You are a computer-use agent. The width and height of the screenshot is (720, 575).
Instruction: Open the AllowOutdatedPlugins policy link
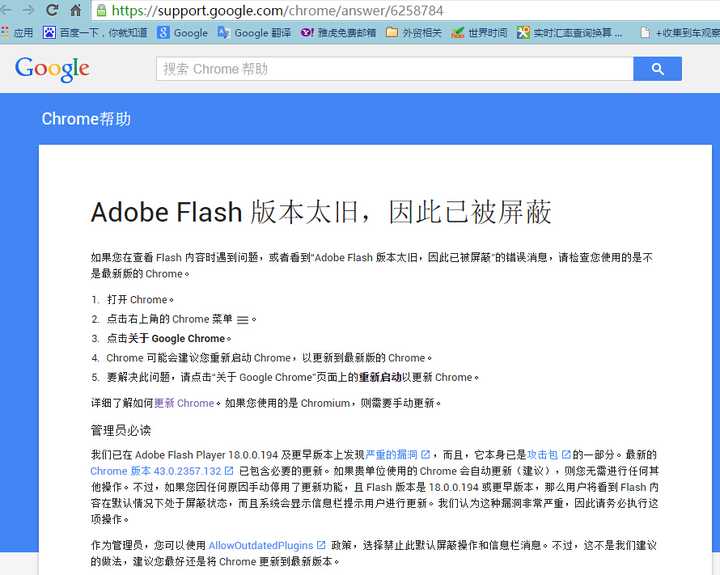(x=261, y=545)
